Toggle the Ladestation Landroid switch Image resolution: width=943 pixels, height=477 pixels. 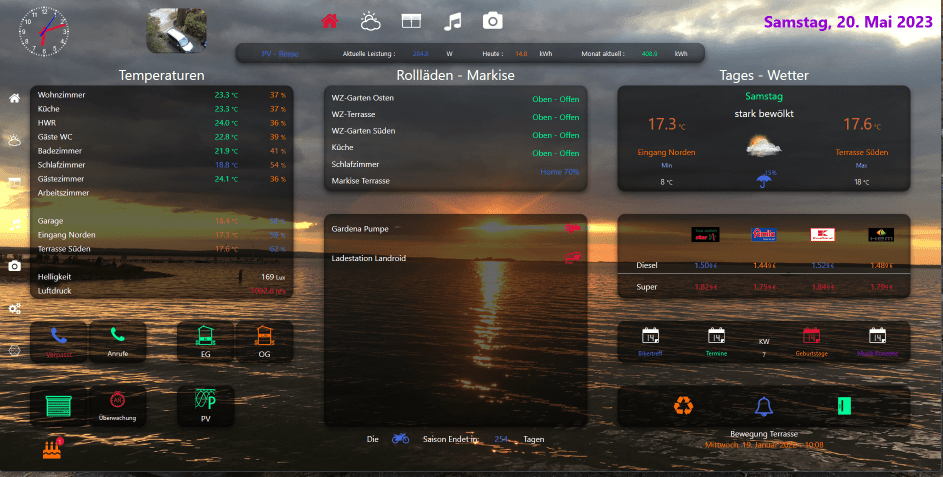click(x=573, y=258)
